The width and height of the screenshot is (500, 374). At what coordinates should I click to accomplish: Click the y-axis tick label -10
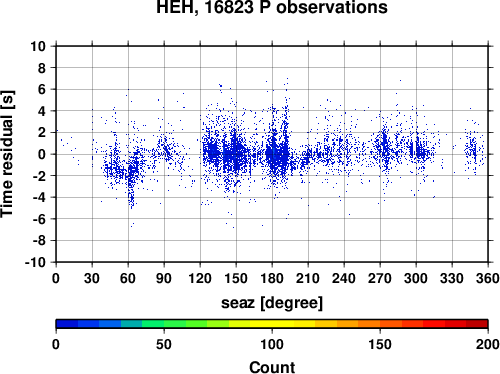(35, 263)
